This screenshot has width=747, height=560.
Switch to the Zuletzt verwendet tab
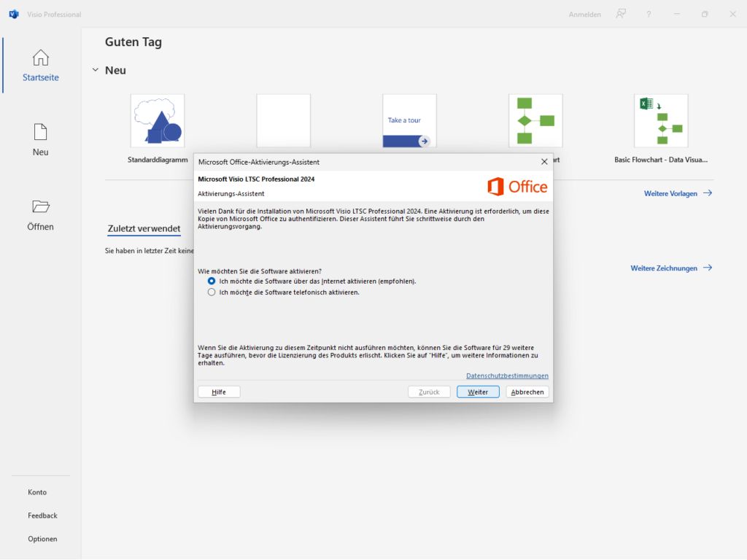pos(144,229)
